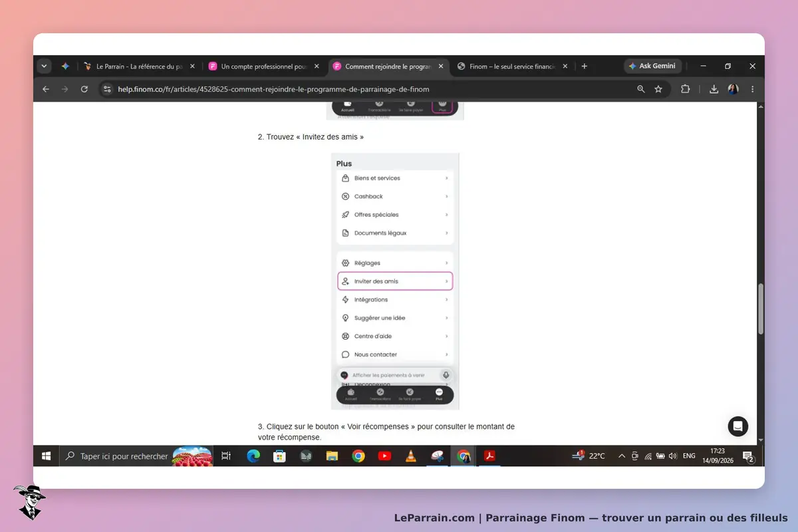The image size is (798, 532).
Task: Open 'Finom – le seul service' tab
Action: (511, 66)
